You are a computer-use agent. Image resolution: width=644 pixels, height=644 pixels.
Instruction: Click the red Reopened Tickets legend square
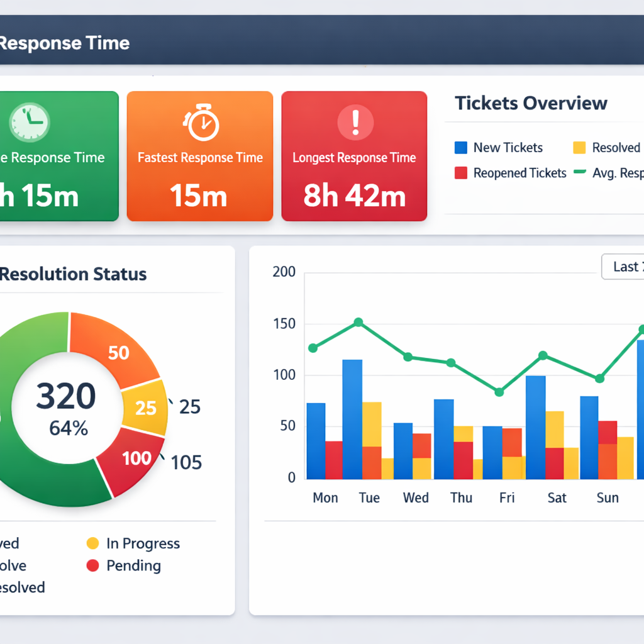(x=461, y=173)
